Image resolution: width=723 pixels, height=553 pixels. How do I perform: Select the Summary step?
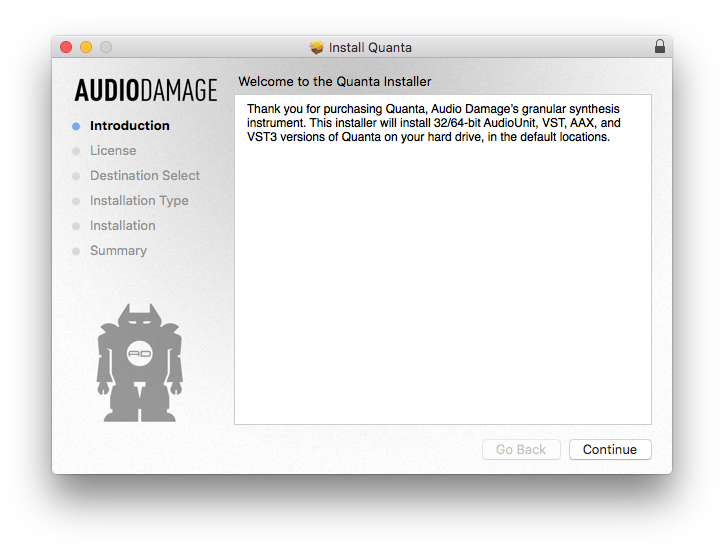tap(119, 250)
